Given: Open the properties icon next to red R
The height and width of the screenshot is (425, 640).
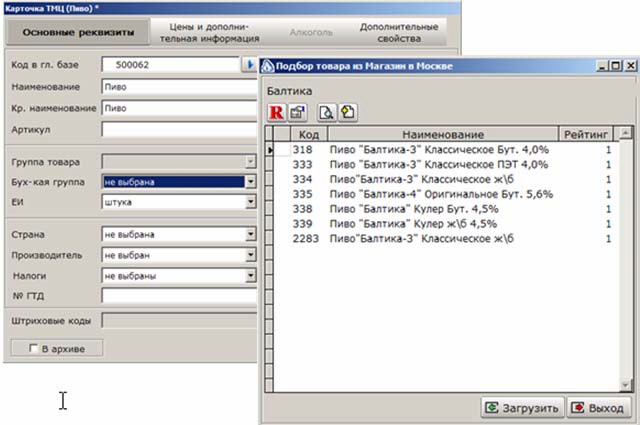Looking at the screenshot, I should pyautogui.click(x=298, y=112).
